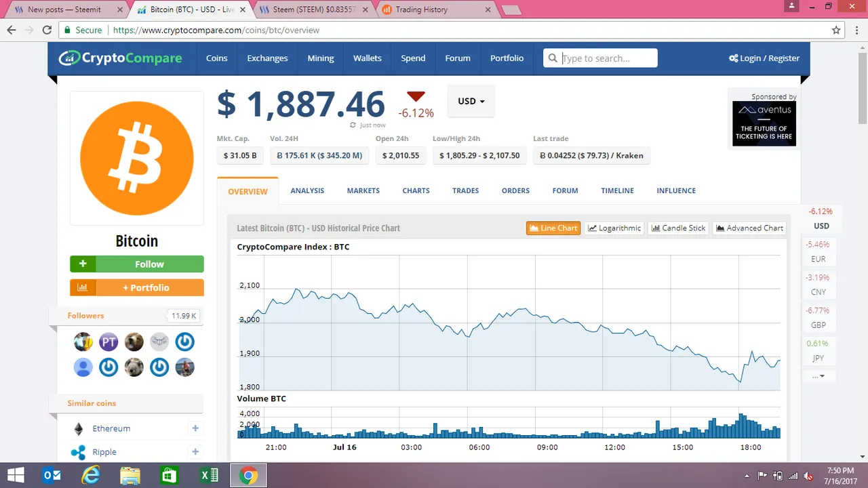This screenshot has width=868, height=488.
Task: Click the browser address bar URL
Action: pos(216,30)
